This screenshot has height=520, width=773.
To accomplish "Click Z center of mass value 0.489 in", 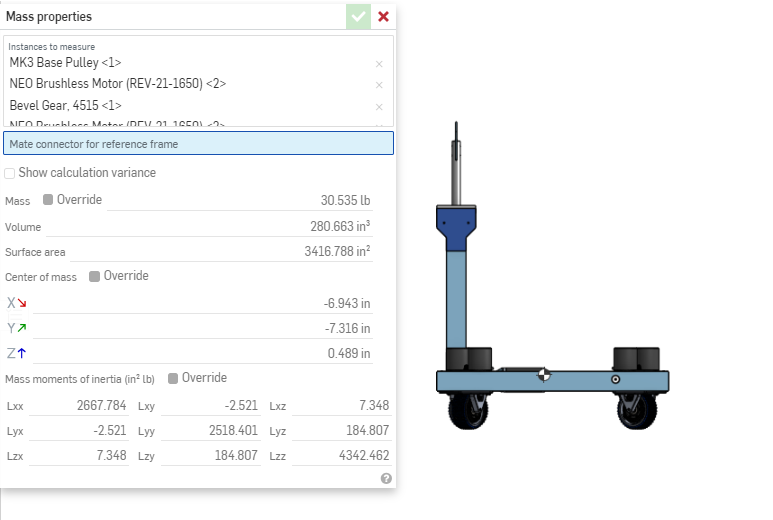I will coord(349,353).
